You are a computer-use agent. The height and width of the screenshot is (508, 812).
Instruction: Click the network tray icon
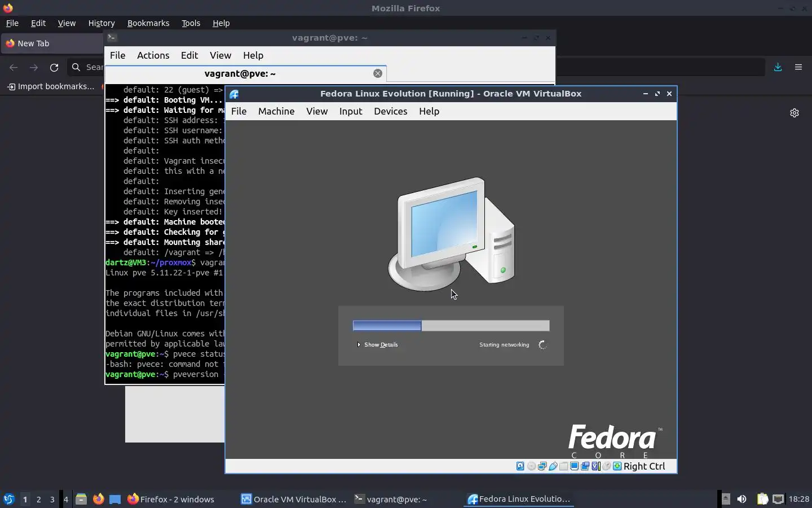[x=778, y=499]
